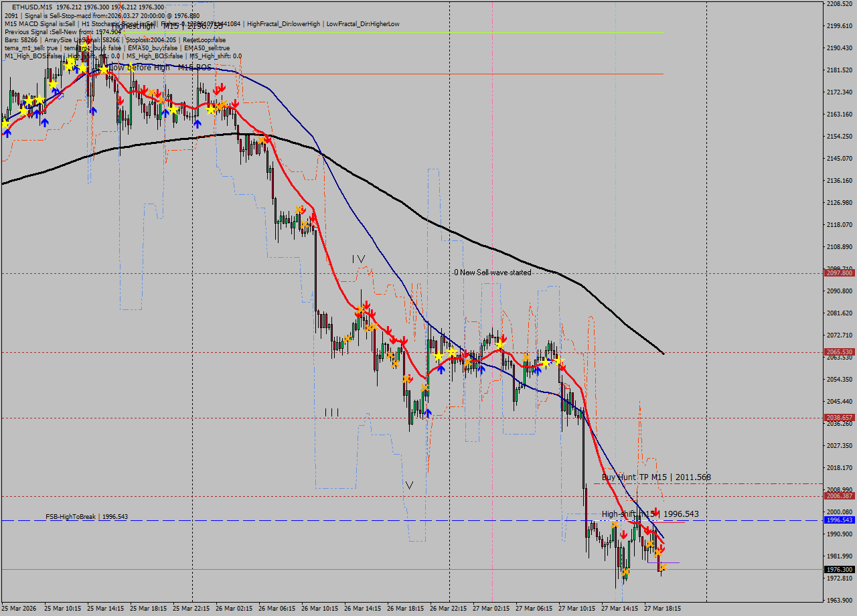Click the red 2097.800 price tag

click(839, 273)
